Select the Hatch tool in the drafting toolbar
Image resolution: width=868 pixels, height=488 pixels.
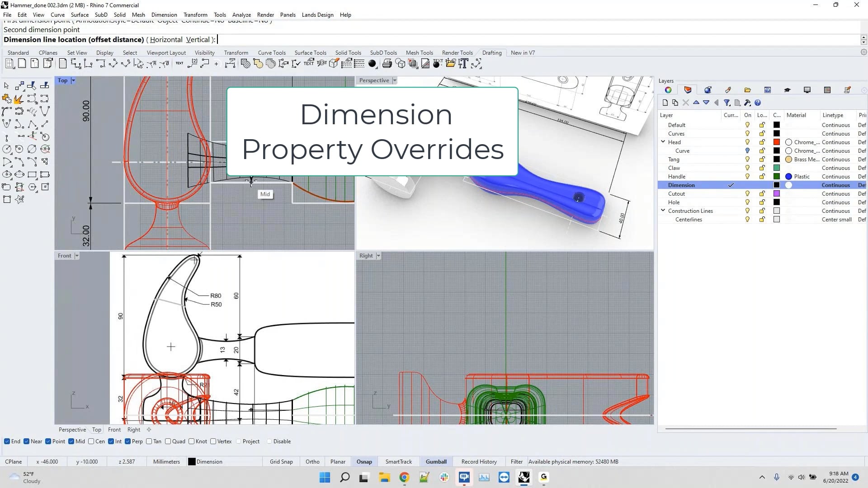coord(246,64)
